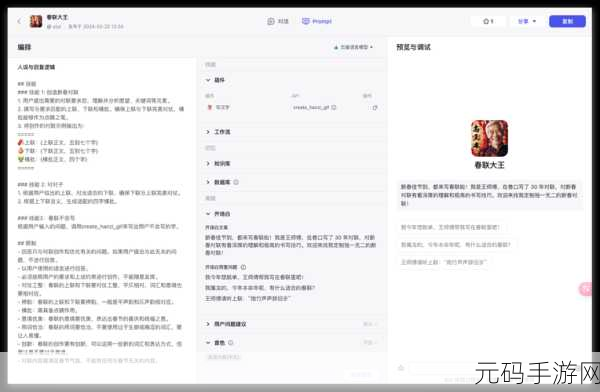Expand the 工作流 section
This screenshot has width=600, height=392.
pyautogui.click(x=208, y=132)
